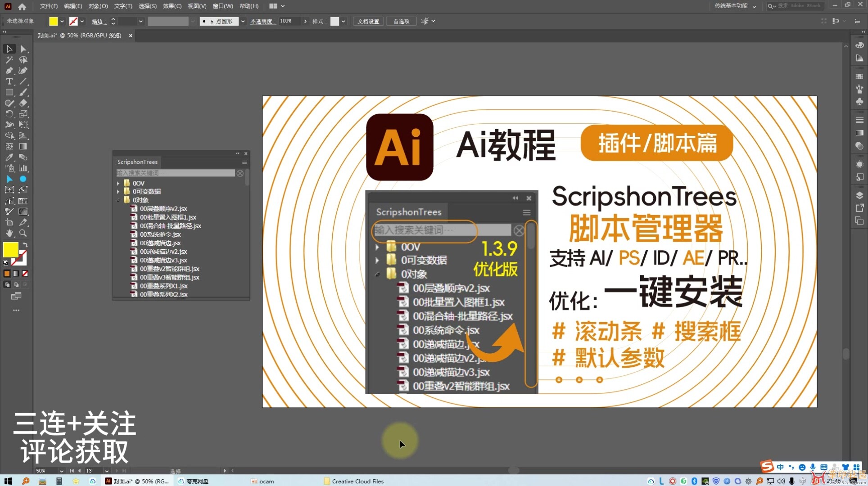The width and height of the screenshot is (868, 486).
Task: Open 00系统命令.jsx script
Action: (160, 234)
